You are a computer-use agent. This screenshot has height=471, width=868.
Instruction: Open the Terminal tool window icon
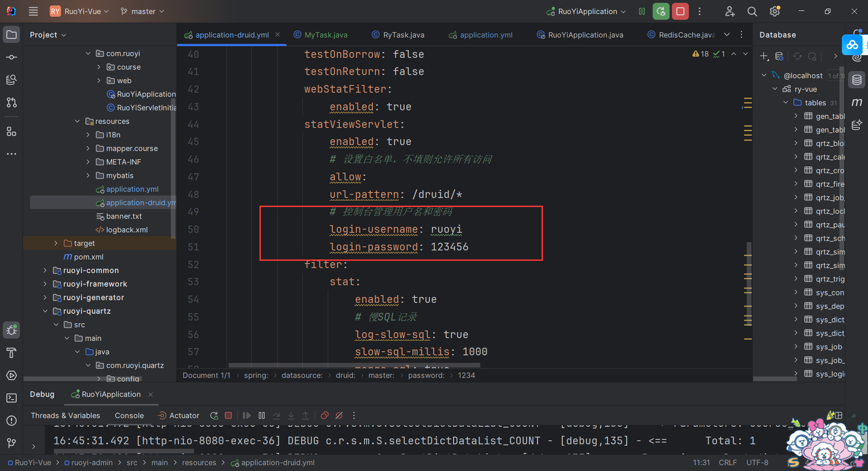pyautogui.click(x=12, y=398)
